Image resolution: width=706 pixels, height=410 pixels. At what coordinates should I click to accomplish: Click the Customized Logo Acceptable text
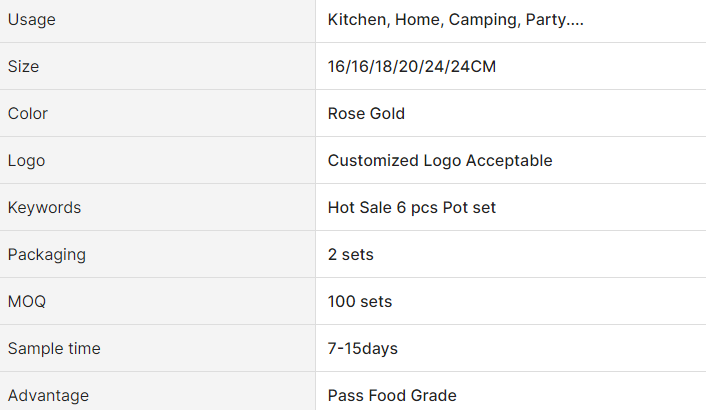439,161
